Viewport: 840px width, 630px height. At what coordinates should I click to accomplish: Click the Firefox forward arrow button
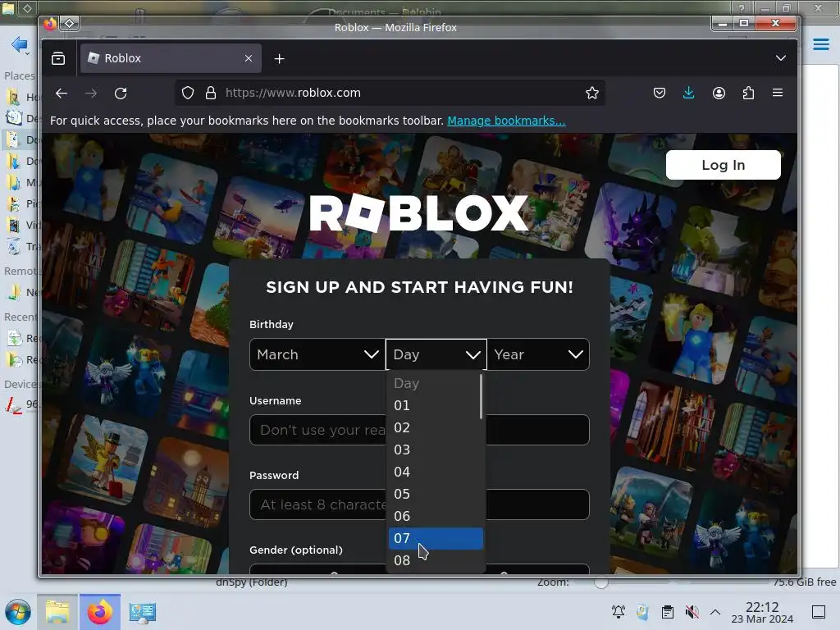91,94
